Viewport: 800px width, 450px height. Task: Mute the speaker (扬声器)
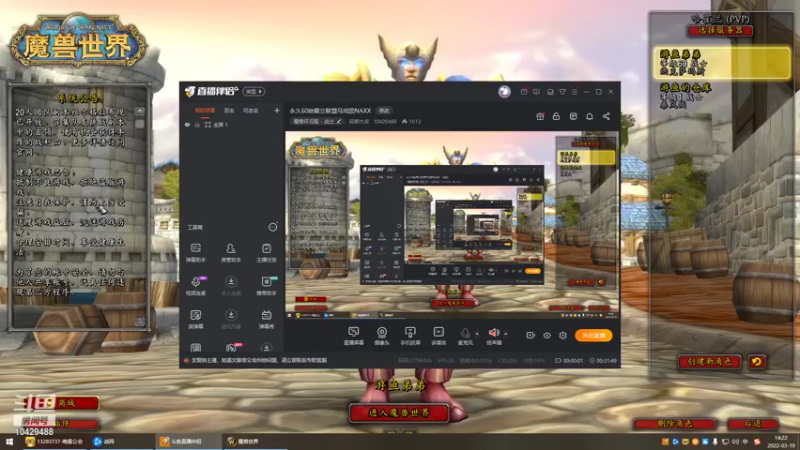point(494,336)
